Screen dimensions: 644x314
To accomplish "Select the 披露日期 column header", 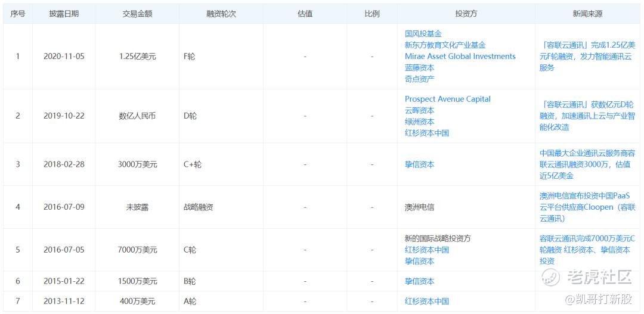I will click(x=64, y=14).
